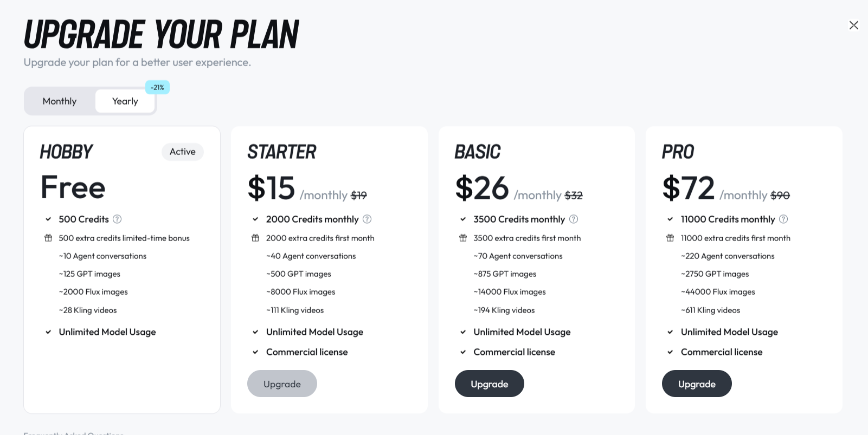Click gift icon for 3500 extra credits

463,238
